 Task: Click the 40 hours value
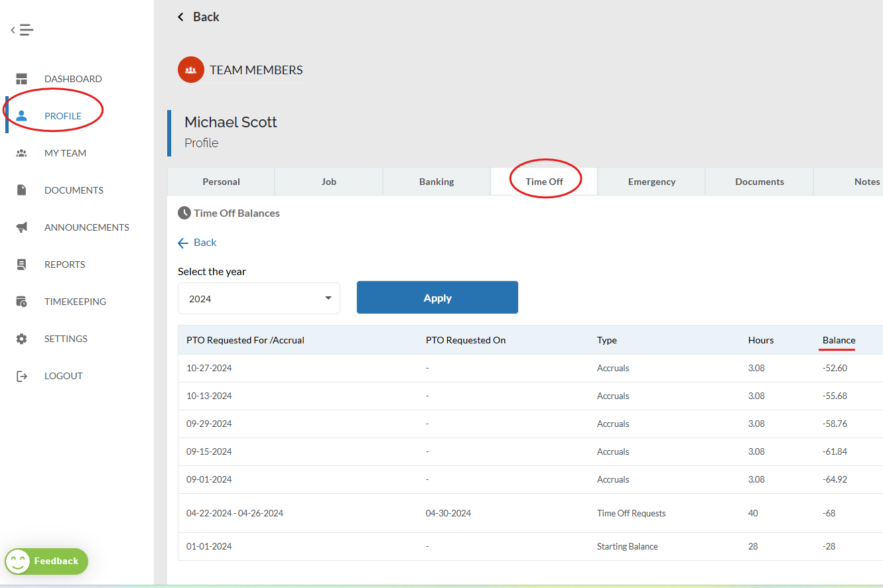click(753, 513)
